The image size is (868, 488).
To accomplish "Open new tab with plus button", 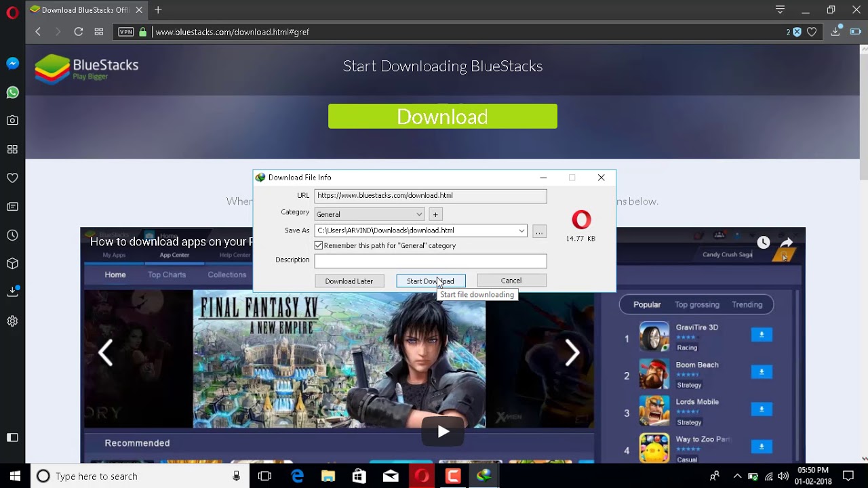I will [x=158, y=10].
